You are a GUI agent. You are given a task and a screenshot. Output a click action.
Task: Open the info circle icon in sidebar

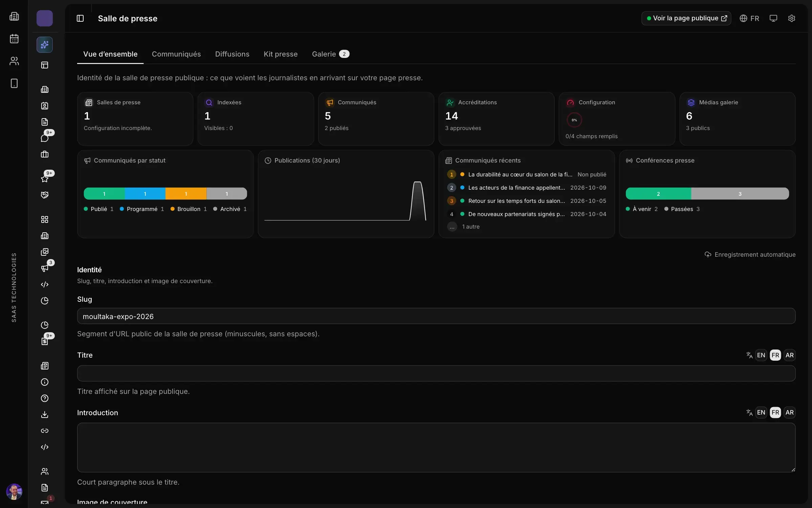click(45, 382)
